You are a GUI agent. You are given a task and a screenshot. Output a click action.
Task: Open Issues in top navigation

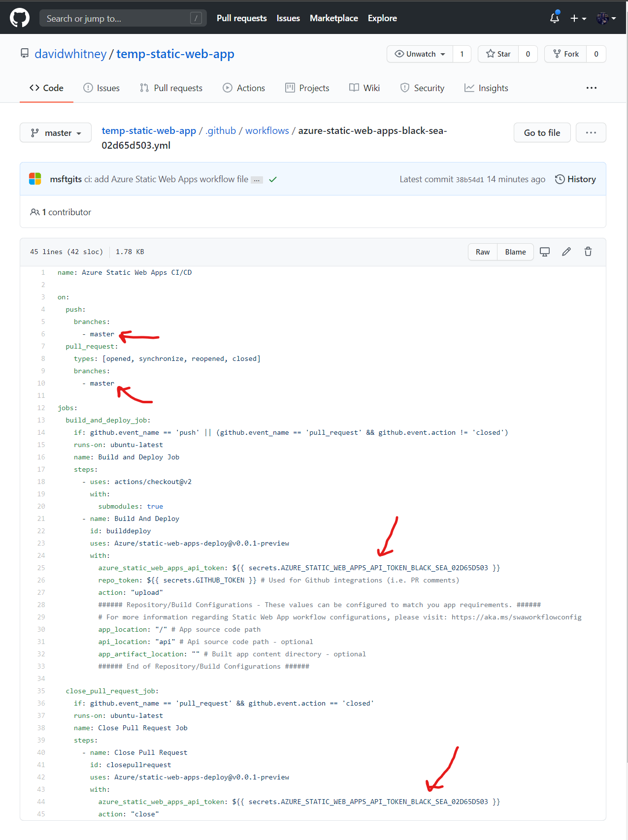point(288,18)
